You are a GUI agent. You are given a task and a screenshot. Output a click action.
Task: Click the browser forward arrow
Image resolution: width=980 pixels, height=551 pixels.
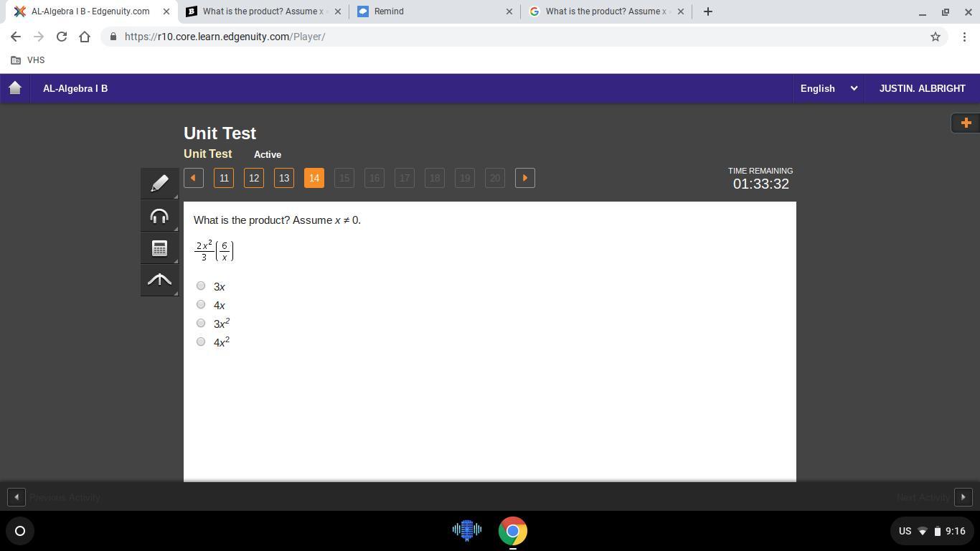tap(39, 37)
